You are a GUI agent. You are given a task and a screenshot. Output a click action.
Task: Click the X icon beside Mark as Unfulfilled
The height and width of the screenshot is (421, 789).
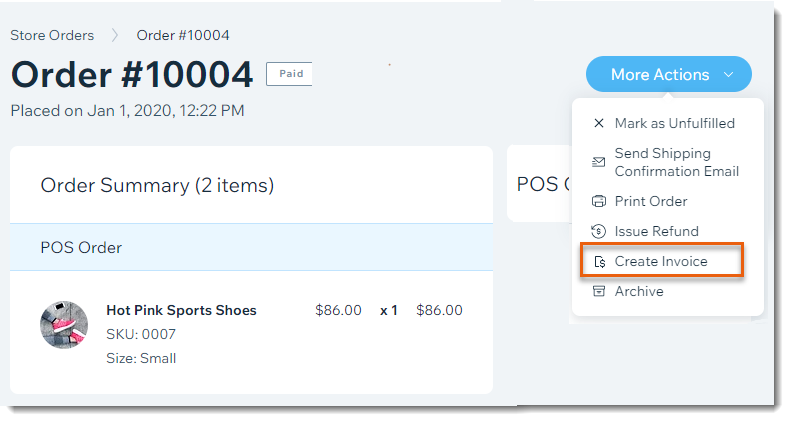point(598,123)
